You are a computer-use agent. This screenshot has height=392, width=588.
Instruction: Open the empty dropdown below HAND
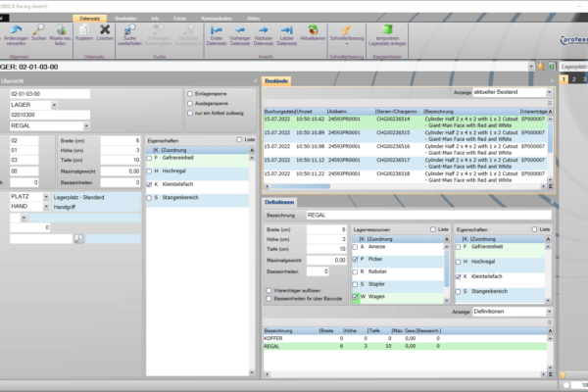(24, 218)
